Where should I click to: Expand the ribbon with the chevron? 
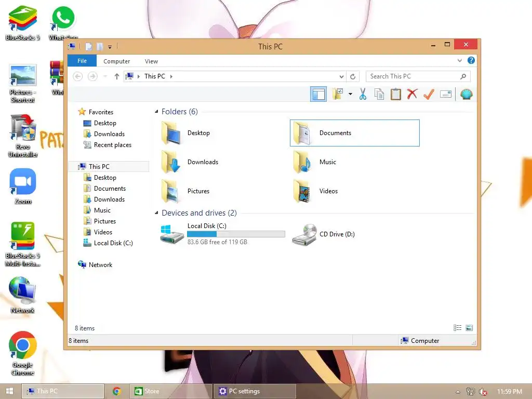tap(459, 60)
